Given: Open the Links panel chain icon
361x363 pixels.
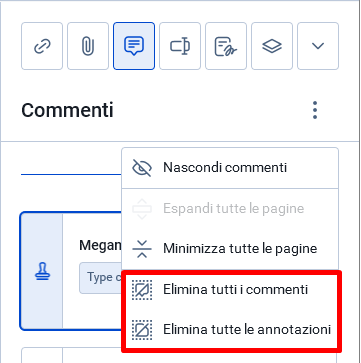Looking at the screenshot, I should 42,46.
